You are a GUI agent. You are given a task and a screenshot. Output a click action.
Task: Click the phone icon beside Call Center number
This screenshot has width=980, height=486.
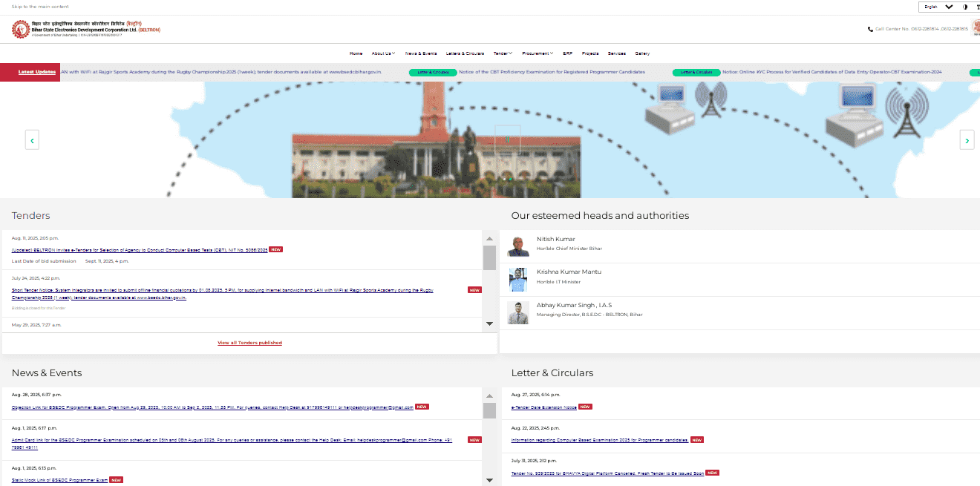(870, 28)
